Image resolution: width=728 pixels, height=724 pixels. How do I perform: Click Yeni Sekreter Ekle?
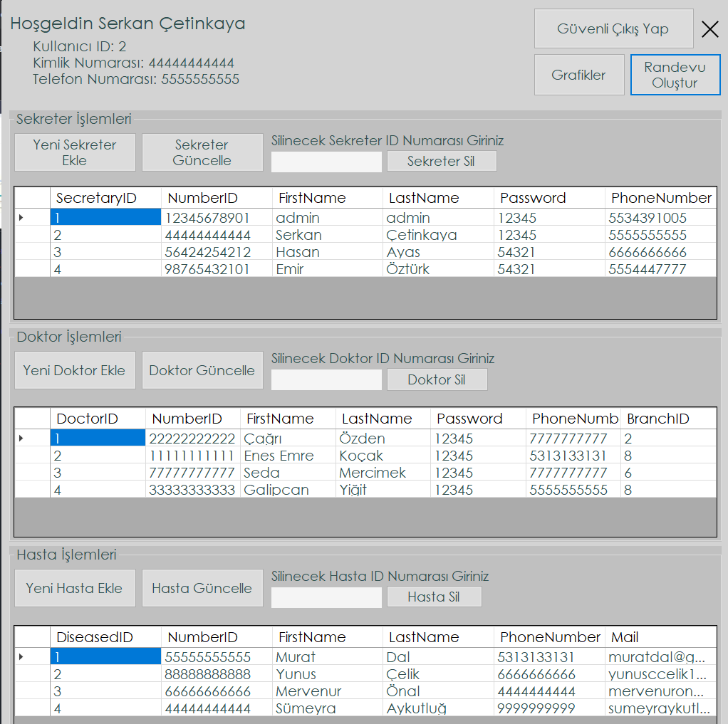click(74, 152)
